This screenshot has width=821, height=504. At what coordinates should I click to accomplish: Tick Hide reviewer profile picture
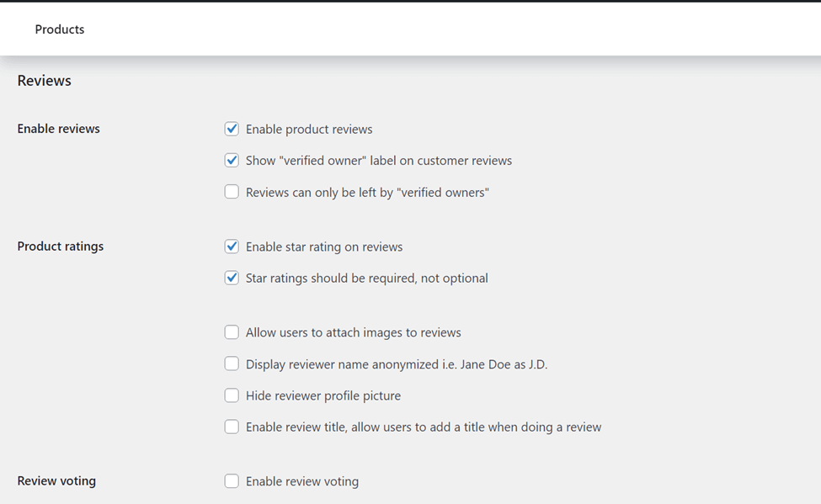point(232,395)
